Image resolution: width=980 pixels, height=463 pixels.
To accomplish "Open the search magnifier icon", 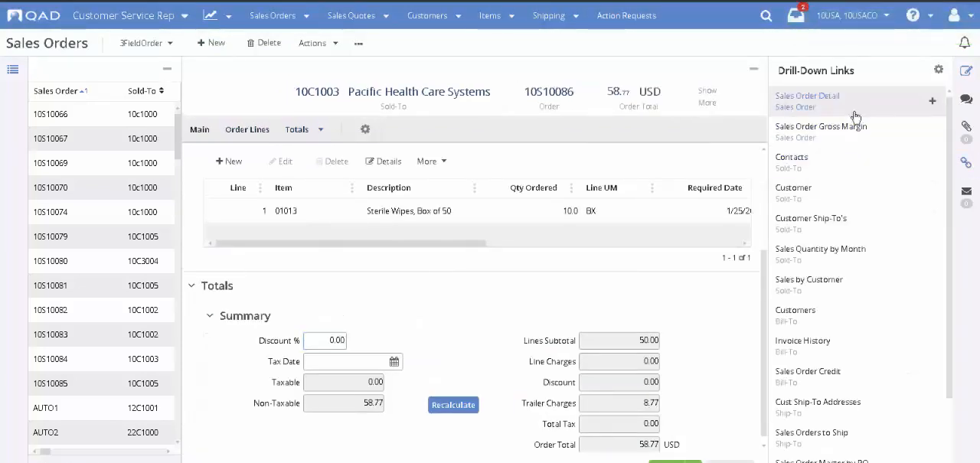I will click(766, 15).
